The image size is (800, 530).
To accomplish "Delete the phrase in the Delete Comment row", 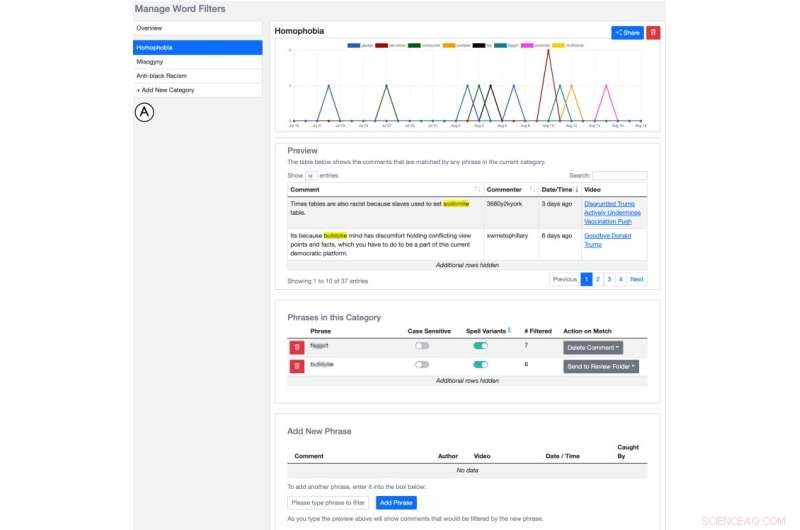I will click(x=297, y=347).
